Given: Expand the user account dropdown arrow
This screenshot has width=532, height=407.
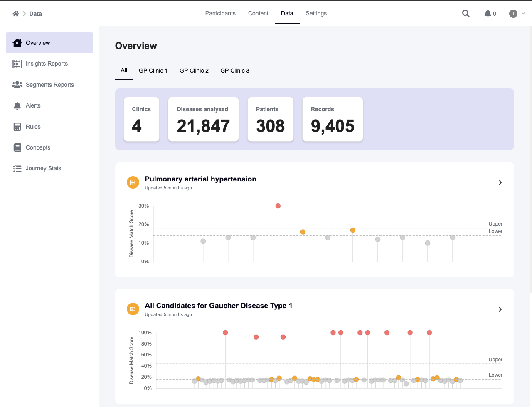Looking at the screenshot, I should 523,13.
